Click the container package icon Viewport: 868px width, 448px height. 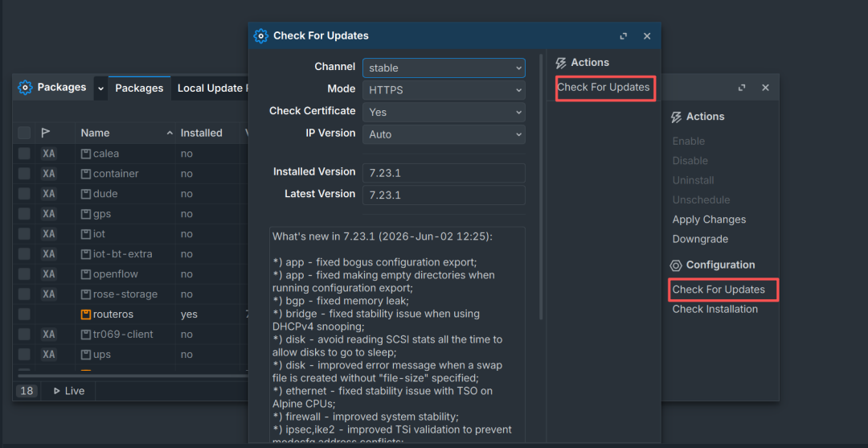(x=86, y=174)
